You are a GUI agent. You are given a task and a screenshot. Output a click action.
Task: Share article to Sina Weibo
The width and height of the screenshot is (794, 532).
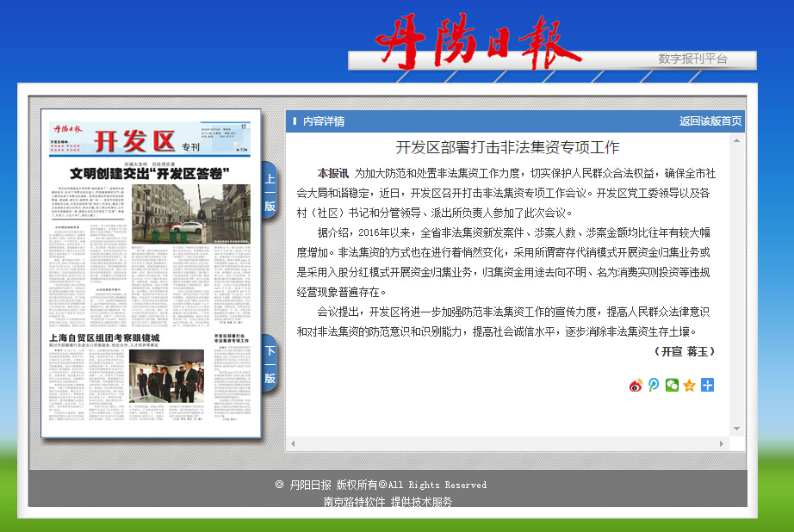coord(636,385)
